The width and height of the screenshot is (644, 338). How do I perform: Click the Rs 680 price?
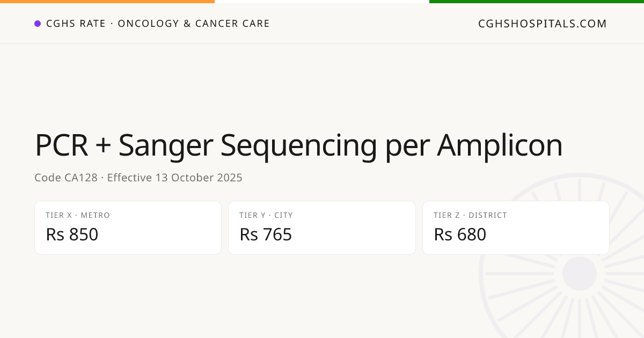[x=460, y=234]
